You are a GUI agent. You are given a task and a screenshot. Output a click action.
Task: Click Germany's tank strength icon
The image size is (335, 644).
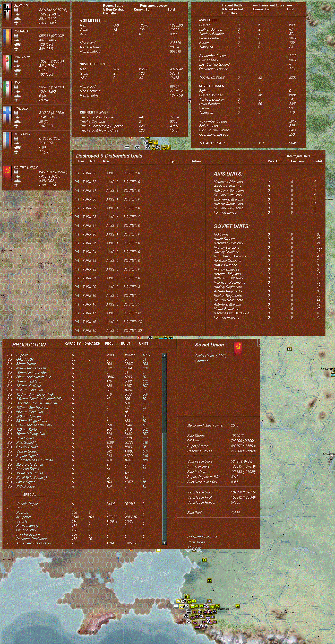[17, 19]
